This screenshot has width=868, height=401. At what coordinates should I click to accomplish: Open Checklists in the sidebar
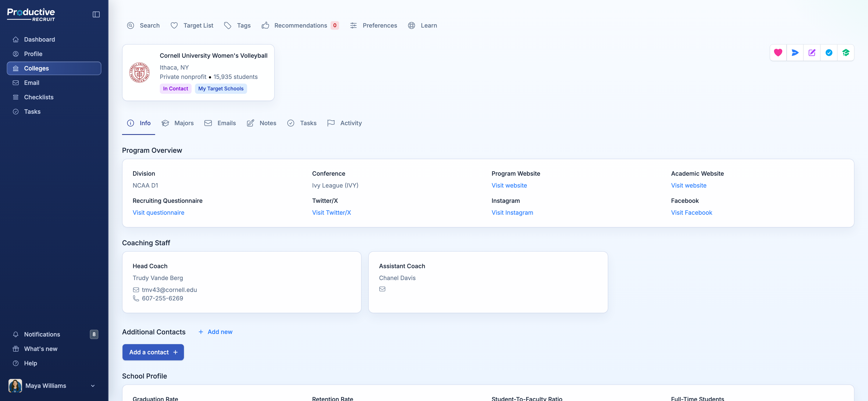[54, 97]
